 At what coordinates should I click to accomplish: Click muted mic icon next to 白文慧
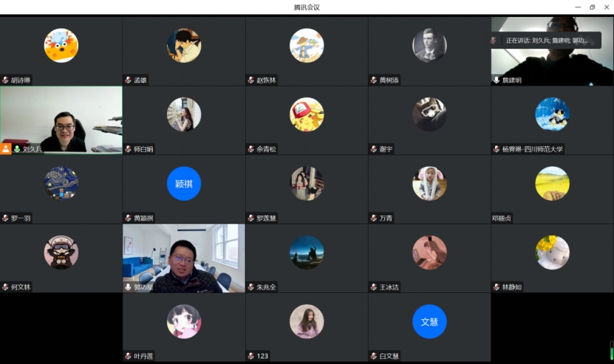[x=374, y=356]
